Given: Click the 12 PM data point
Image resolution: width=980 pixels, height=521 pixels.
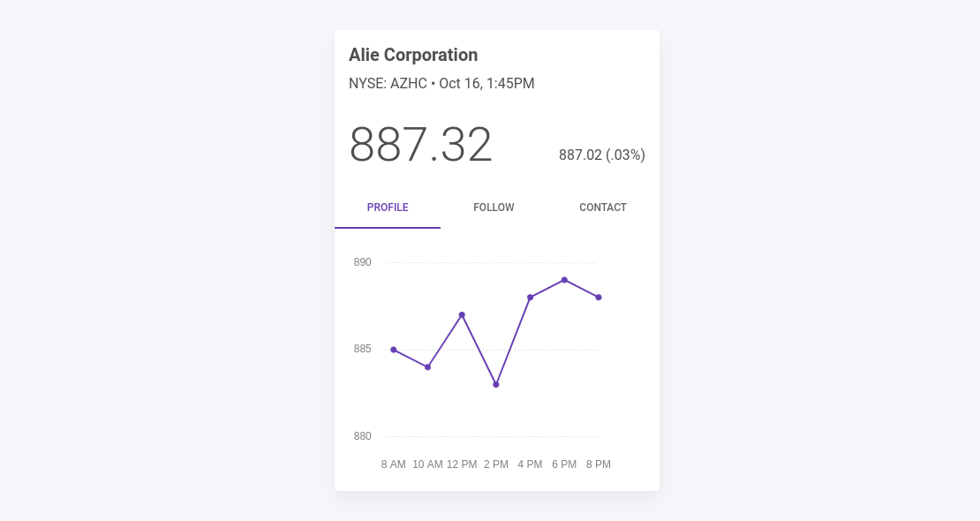Looking at the screenshot, I should (x=462, y=314).
